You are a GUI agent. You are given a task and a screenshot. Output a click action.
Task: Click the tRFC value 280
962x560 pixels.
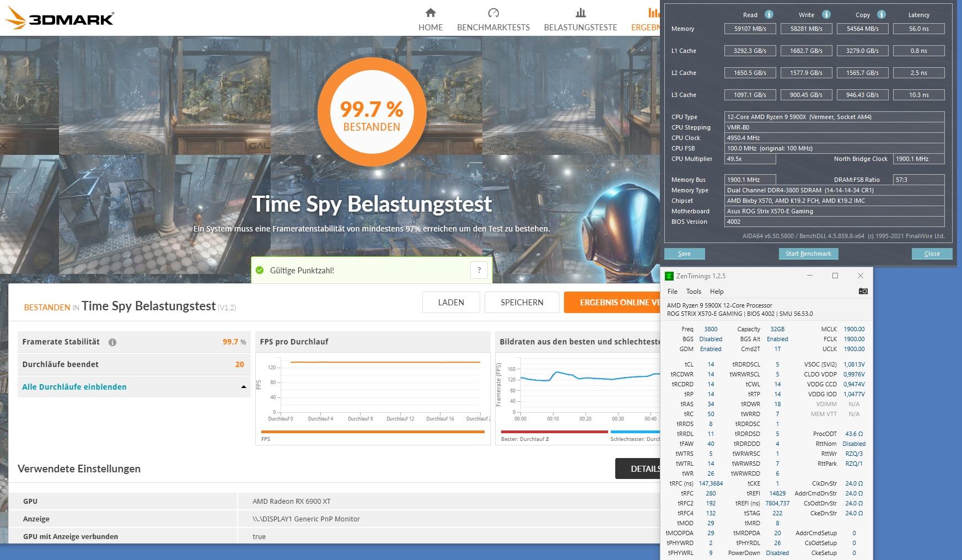[711, 493]
